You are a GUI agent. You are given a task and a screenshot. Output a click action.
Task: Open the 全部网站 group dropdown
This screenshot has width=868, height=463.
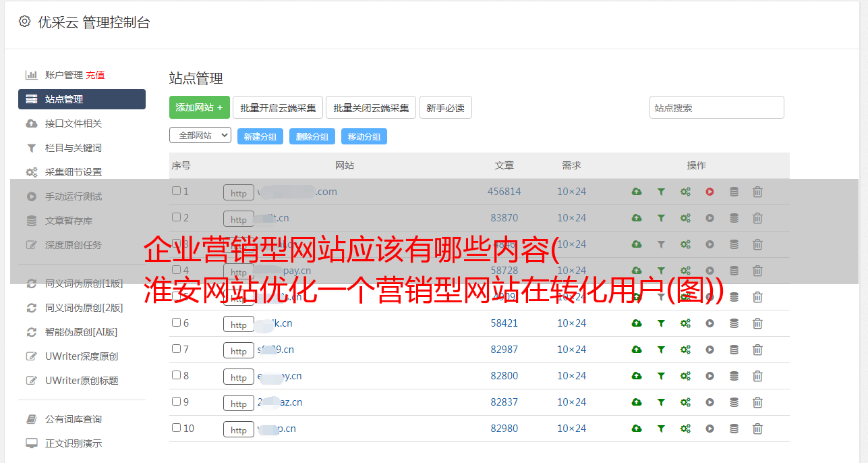(200, 136)
